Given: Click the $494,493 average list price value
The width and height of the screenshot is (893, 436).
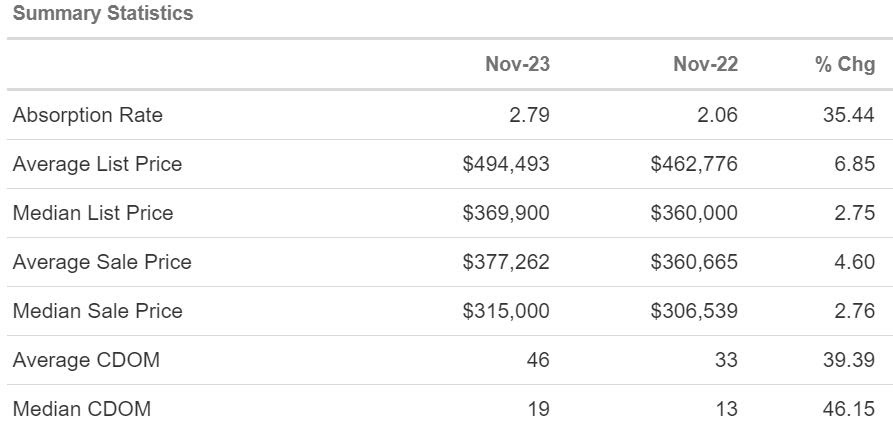Looking at the screenshot, I should 506,164.
